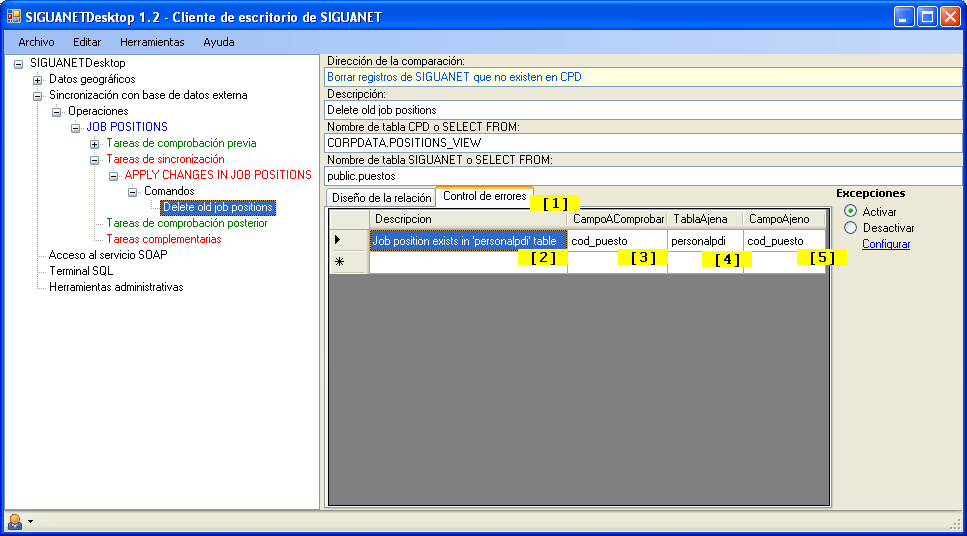Select the APPLY CHANGES IN JOB POSITIONS label
This screenshot has height=536, width=967.
click(x=218, y=175)
